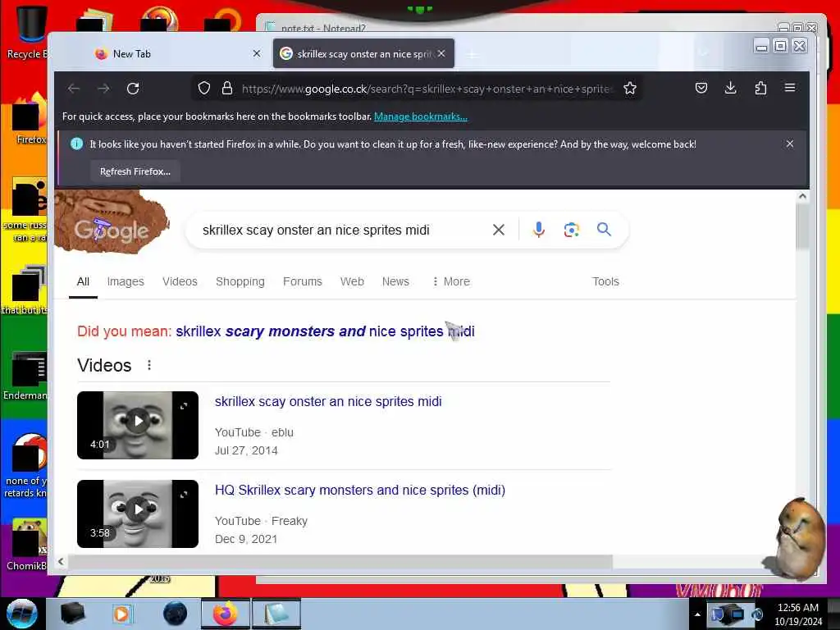Click into the Google search input field
Viewport: 840px width, 630px height.
(343, 230)
